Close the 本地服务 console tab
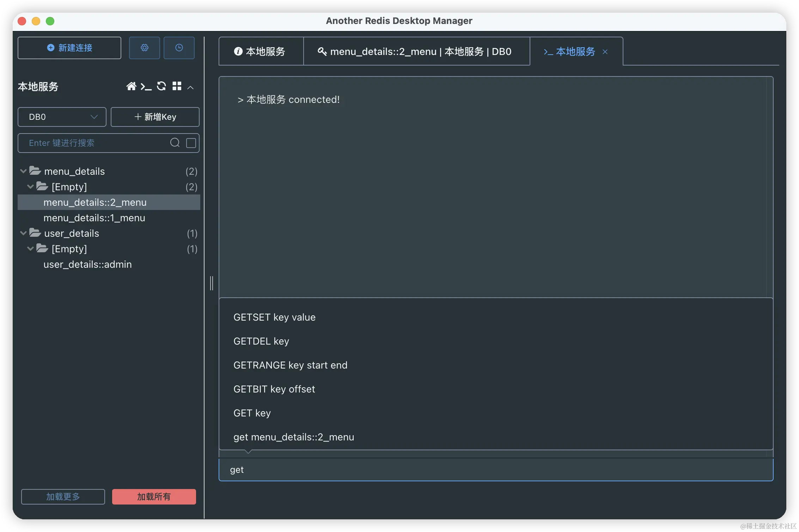Screen dimensions: 799x532 click(605, 52)
